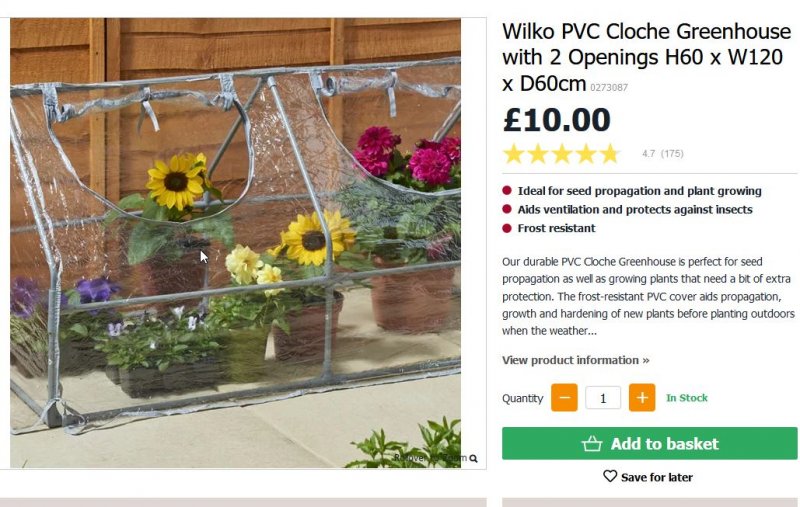
Task: Add the greenhouse to basket
Action: coord(649,444)
